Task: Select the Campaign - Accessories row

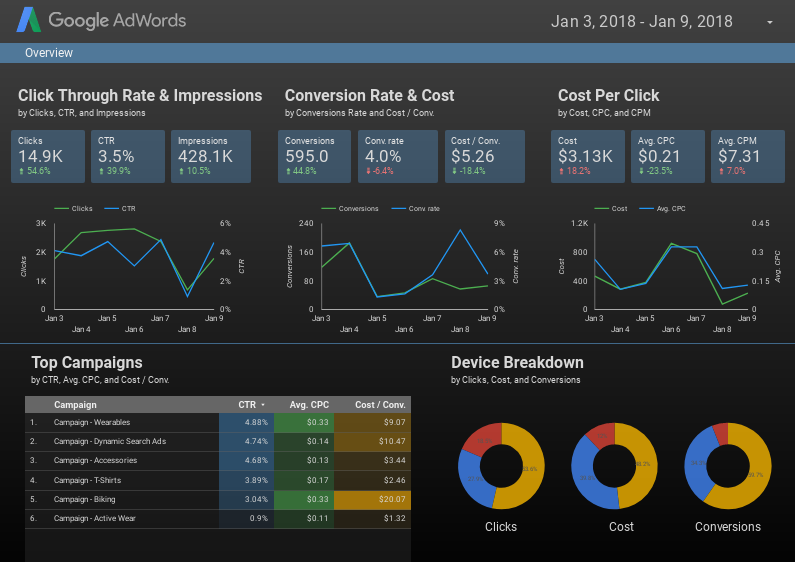Action: pyautogui.click(x=218, y=461)
